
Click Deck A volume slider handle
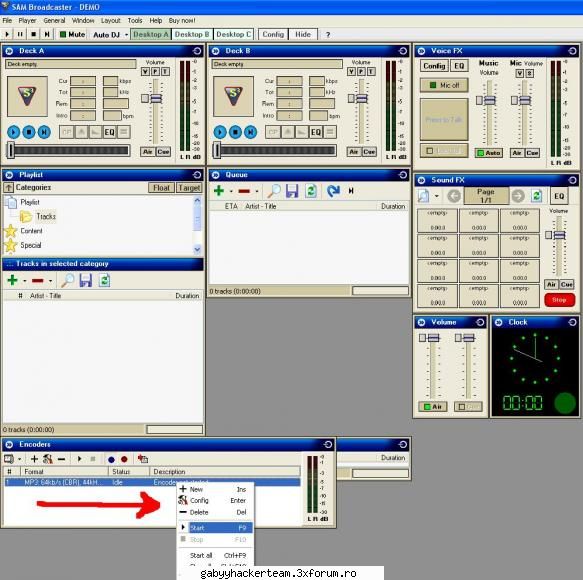coord(156,99)
